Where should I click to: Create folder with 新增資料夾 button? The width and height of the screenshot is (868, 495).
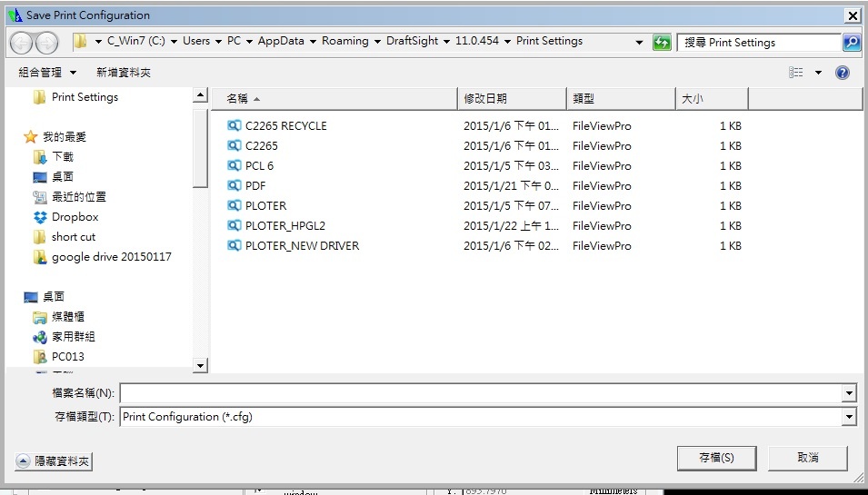coord(124,73)
